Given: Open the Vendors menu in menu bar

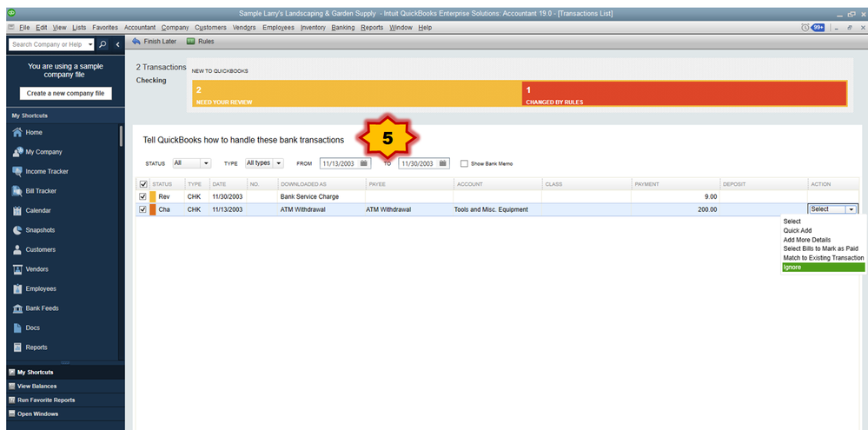Looking at the screenshot, I should (244, 27).
